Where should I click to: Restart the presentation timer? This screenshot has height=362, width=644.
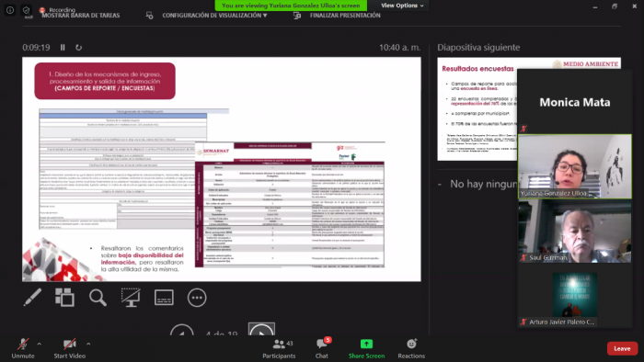78,48
